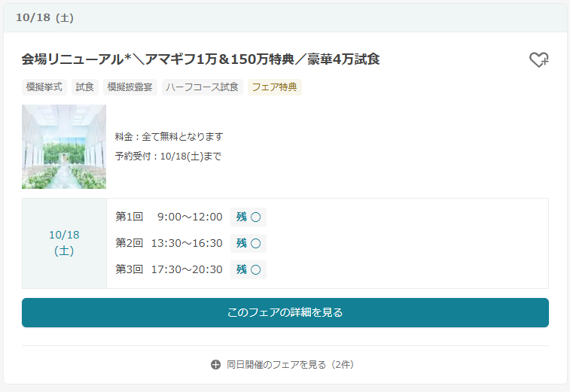Click the plus icon for same-day fairs

(216, 365)
